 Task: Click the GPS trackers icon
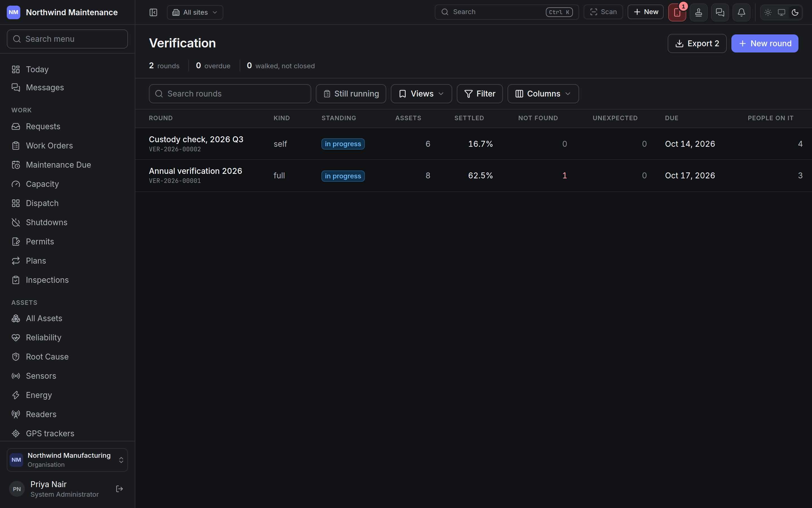pyautogui.click(x=16, y=433)
